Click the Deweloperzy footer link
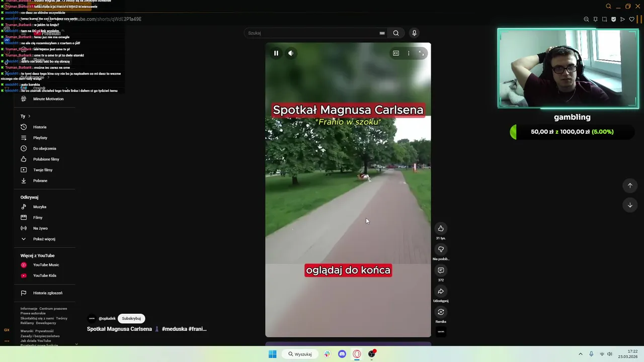The height and width of the screenshot is (362, 644). point(46,323)
